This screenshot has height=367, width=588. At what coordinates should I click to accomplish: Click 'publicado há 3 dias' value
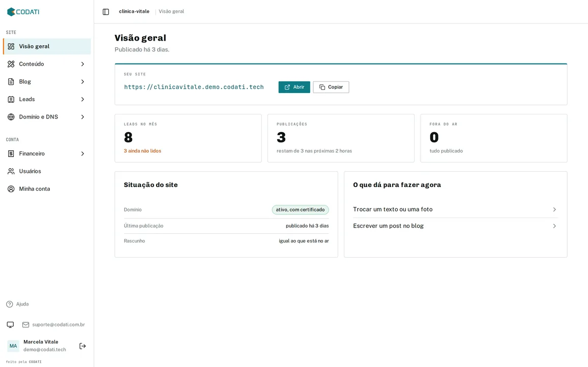click(x=307, y=226)
